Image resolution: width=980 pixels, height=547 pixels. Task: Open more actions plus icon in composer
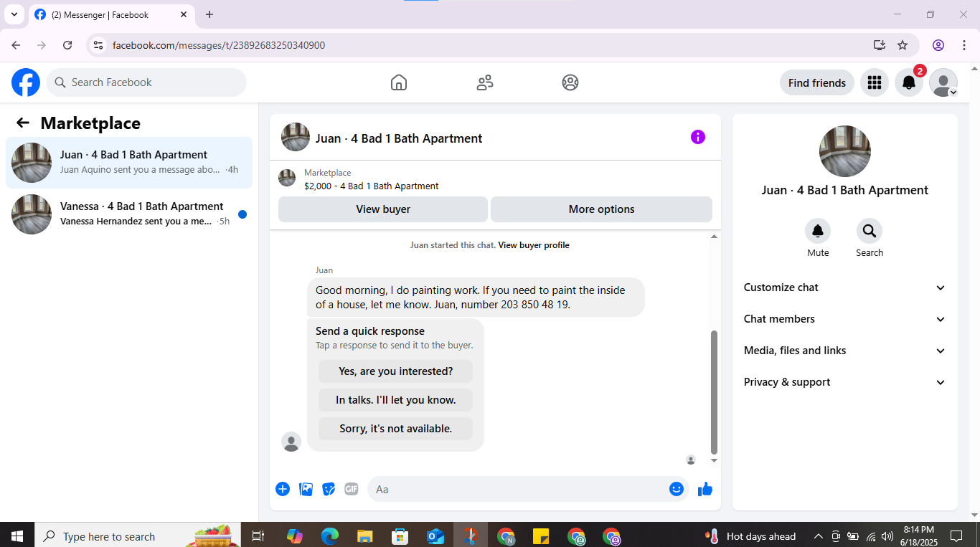tap(283, 489)
